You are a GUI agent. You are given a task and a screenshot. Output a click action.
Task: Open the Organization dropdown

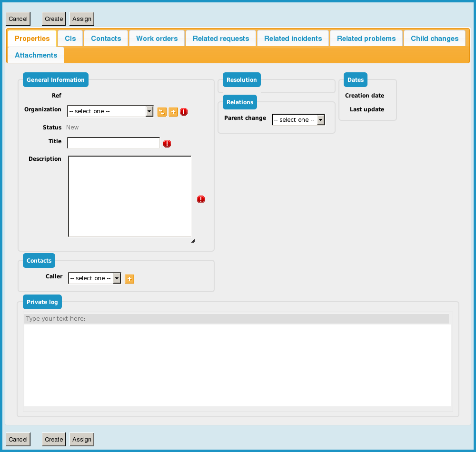(x=110, y=111)
